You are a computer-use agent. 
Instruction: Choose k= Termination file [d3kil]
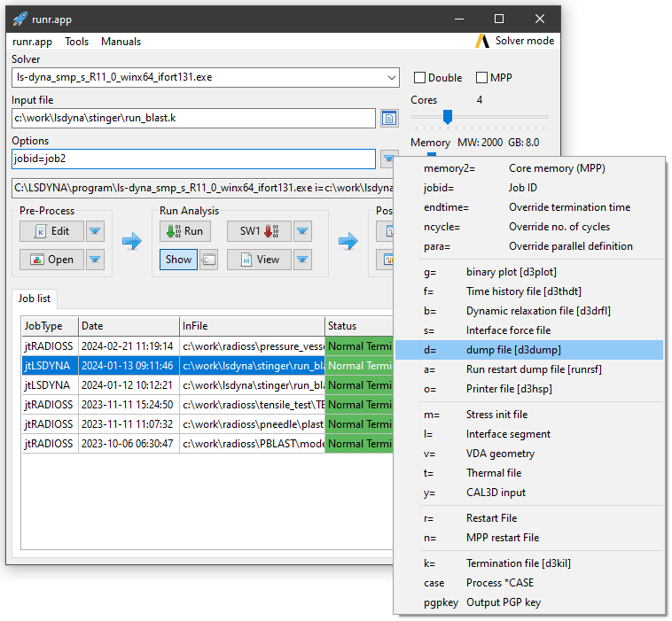coord(529,563)
